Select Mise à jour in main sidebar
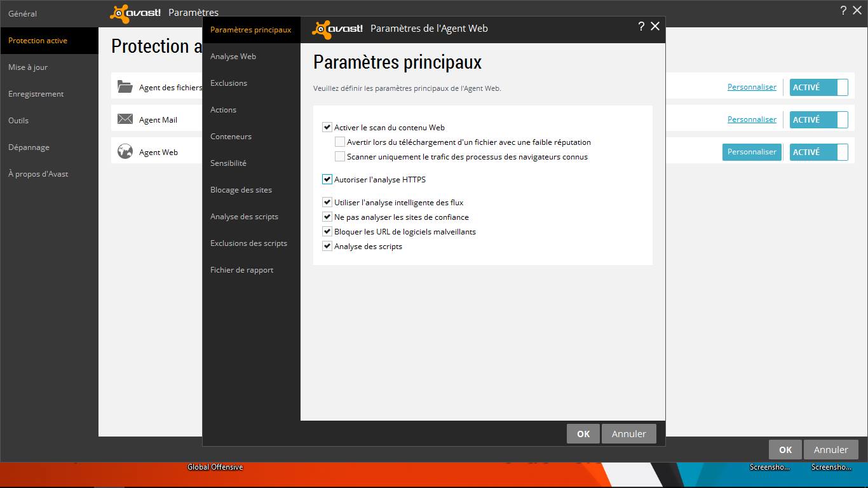The width and height of the screenshot is (868, 488). [50, 67]
